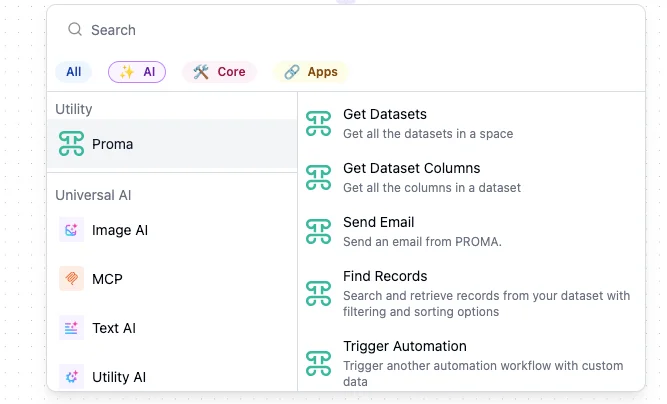This screenshot has width=667, height=404.
Task: Click the Get Datasets action icon
Action: click(318, 124)
